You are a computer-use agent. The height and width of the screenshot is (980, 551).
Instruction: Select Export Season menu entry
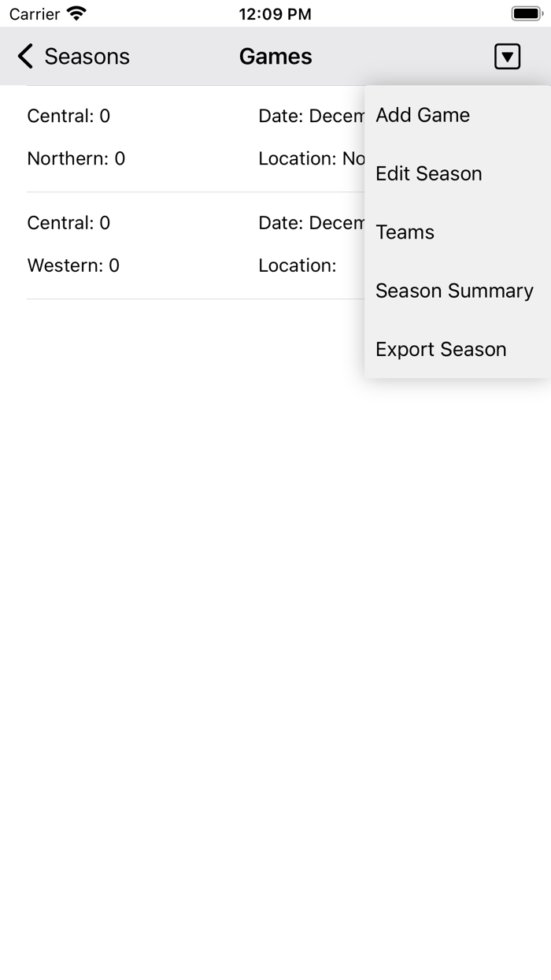pos(441,349)
